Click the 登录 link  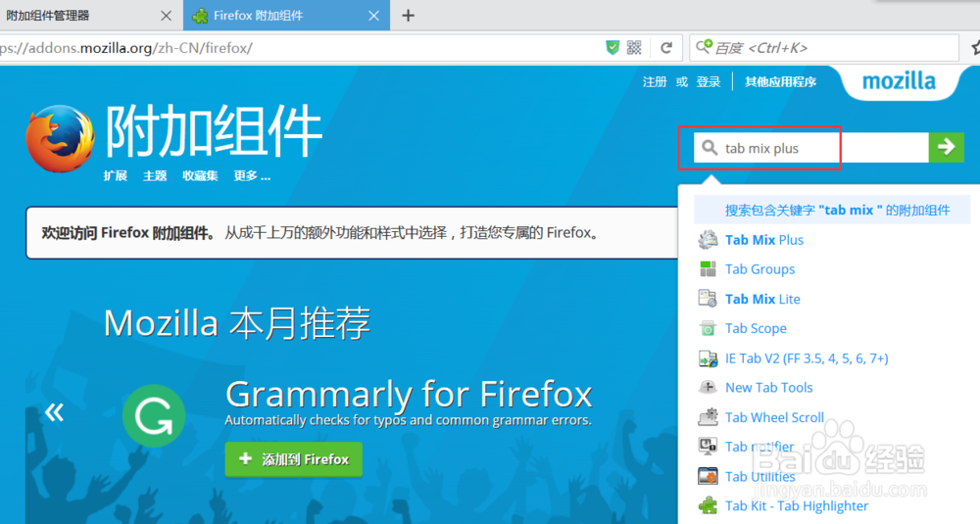[x=709, y=82]
